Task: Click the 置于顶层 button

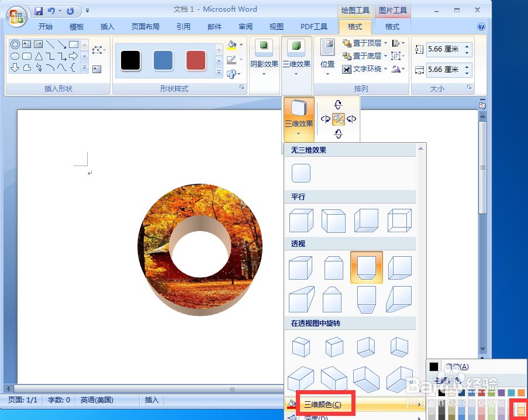Action: pyautogui.click(x=362, y=43)
